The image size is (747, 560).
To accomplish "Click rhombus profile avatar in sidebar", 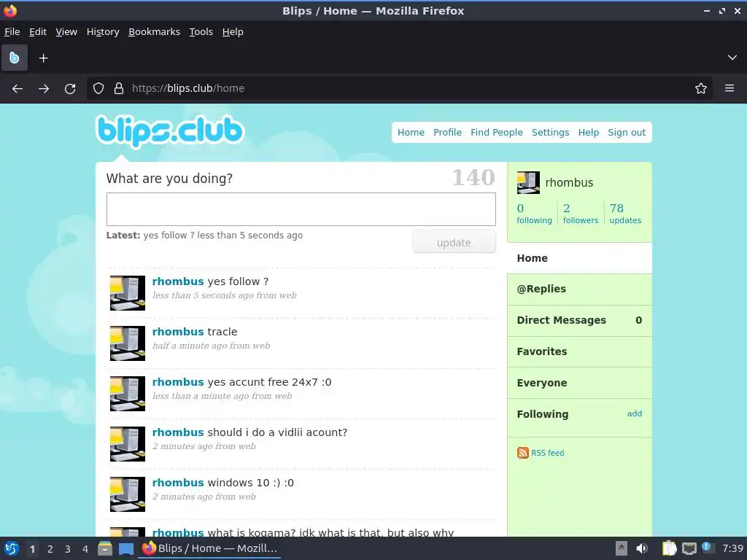I will click(x=528, y=183).
